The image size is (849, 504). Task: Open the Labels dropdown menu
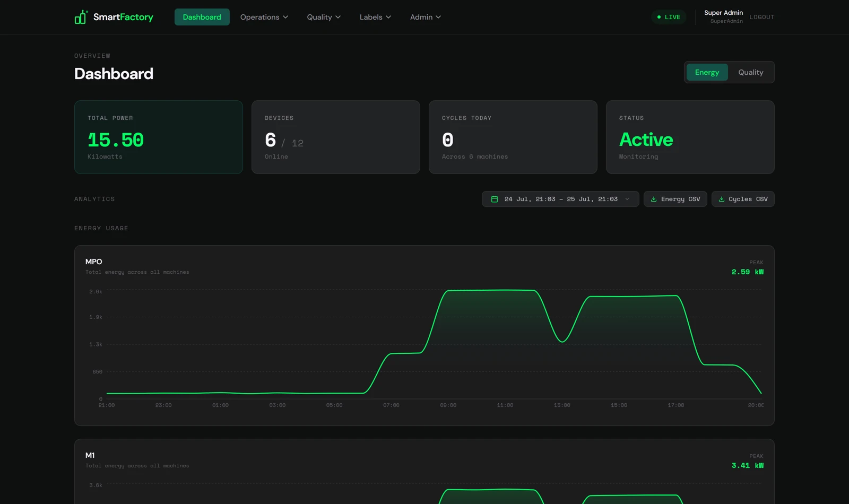(x=375, y=17)
